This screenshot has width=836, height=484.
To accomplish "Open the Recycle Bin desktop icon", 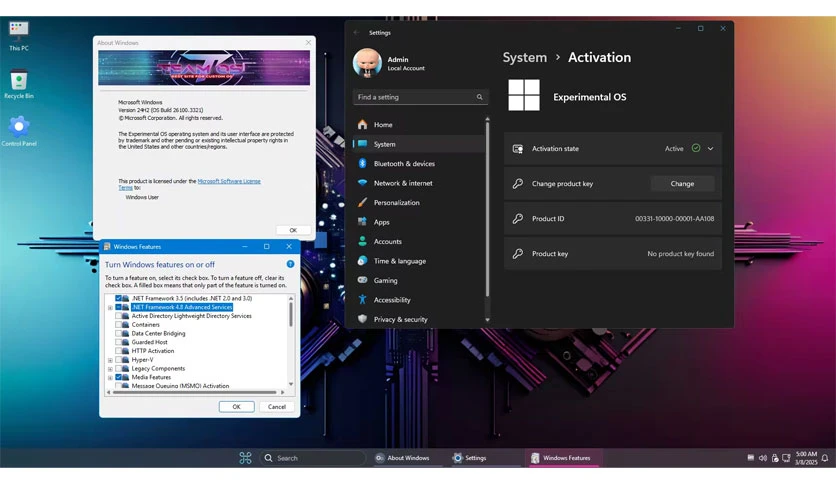I will (19, 84).
